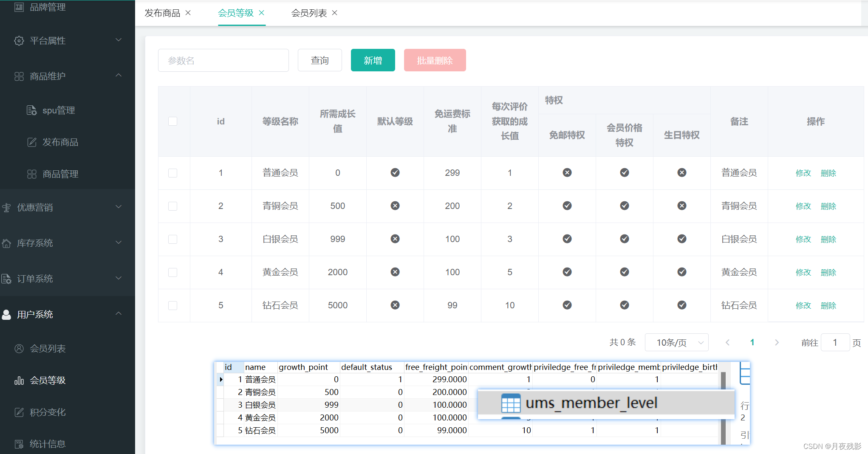
Task: Click the 平台属性 gear icon
Action: coord(19,40)
